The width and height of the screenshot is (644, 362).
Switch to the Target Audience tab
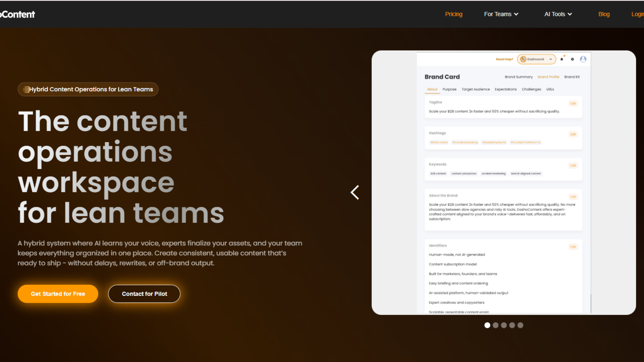[476, 89]
